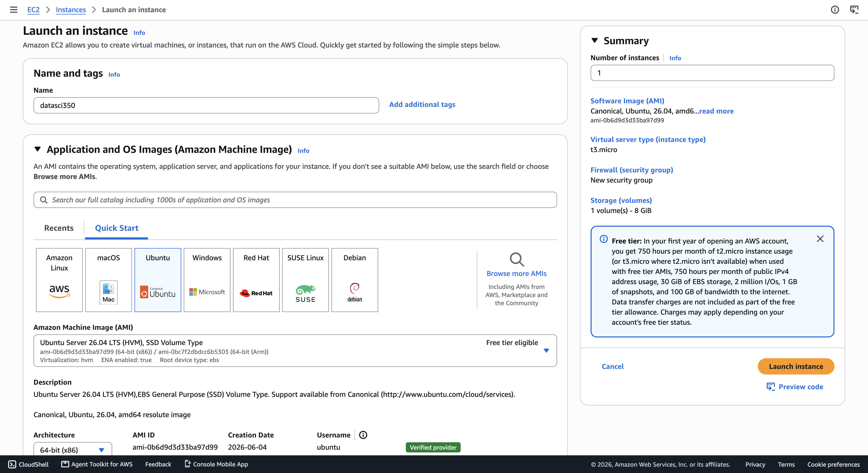
Task: Click the Username info icon
Action: 363,435
